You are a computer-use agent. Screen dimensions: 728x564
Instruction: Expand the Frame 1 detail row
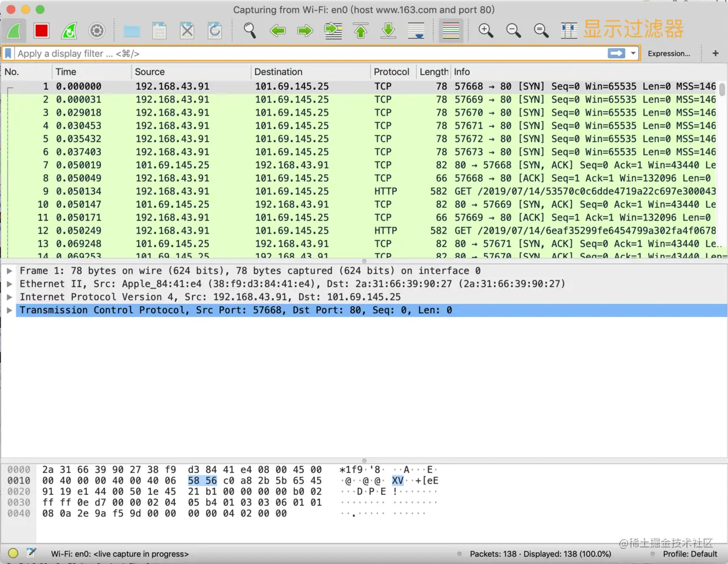(x=9, y=271)
